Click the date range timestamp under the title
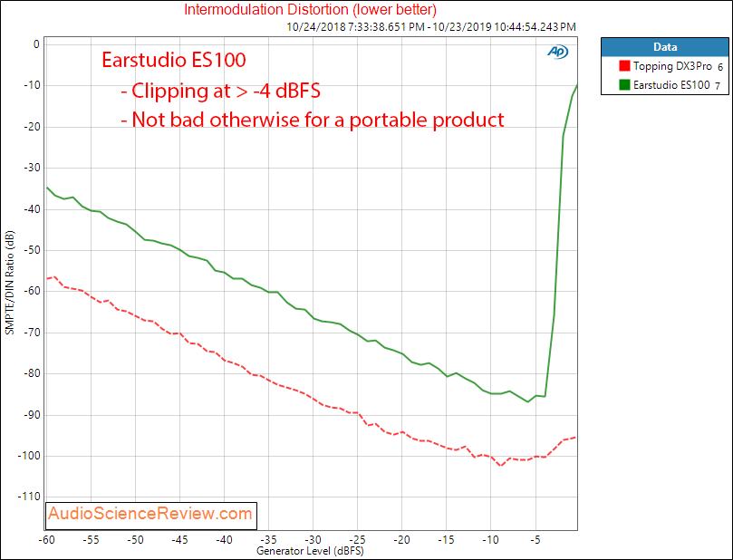 tap(431, 27)
